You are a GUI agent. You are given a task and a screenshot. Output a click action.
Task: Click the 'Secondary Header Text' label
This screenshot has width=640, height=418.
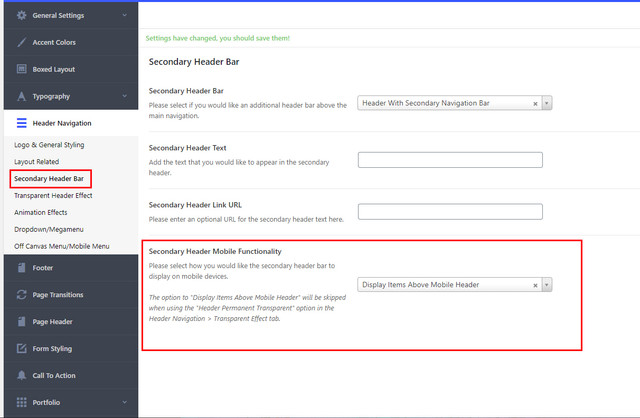point(187,148)
